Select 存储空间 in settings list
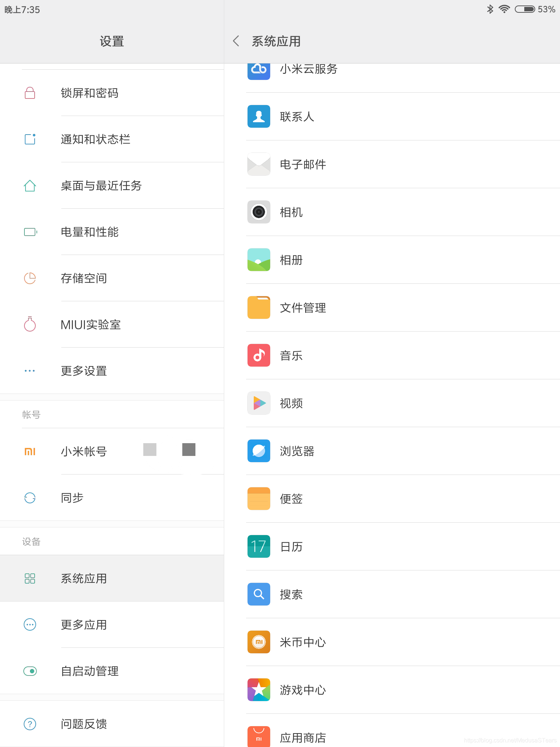 tap(112, 278)
